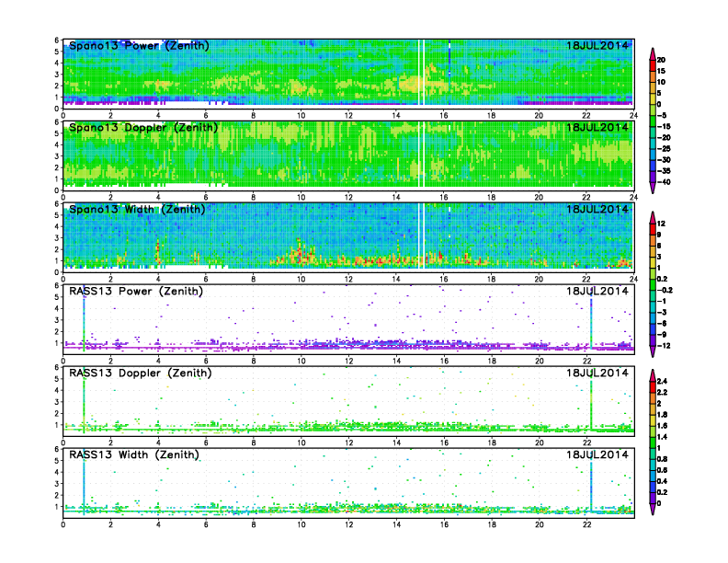Click the 18JUL2014 date in Spano13 Width panel
This screenshot has height=563, width=728.
[597, 209]
